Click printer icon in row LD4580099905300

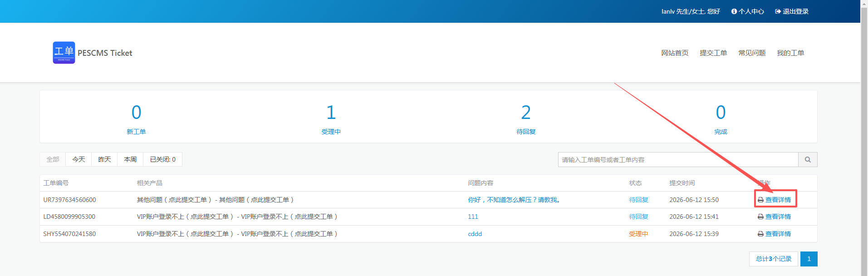click(x=760, y=217)
